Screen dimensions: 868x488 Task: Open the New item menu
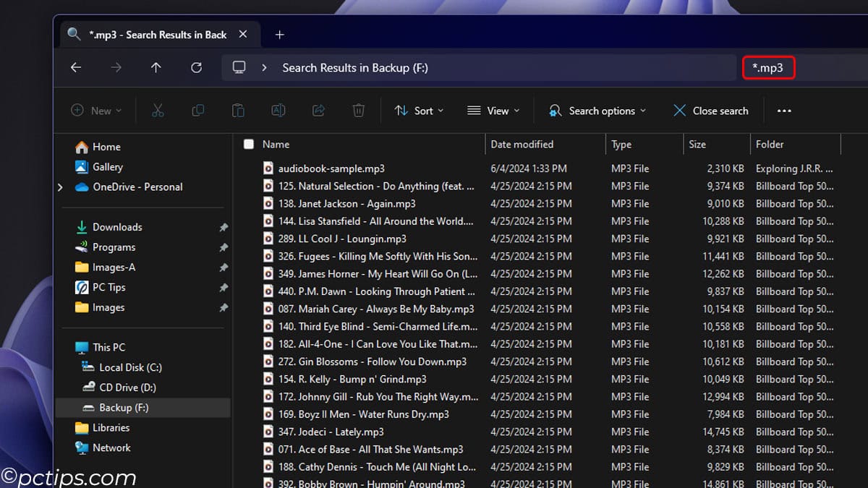(96, 110)
